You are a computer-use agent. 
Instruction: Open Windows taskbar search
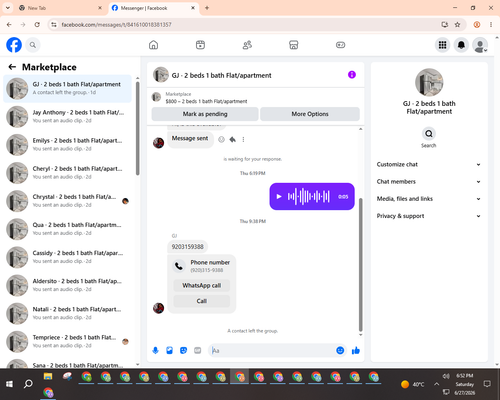click(x=28, y=384)
